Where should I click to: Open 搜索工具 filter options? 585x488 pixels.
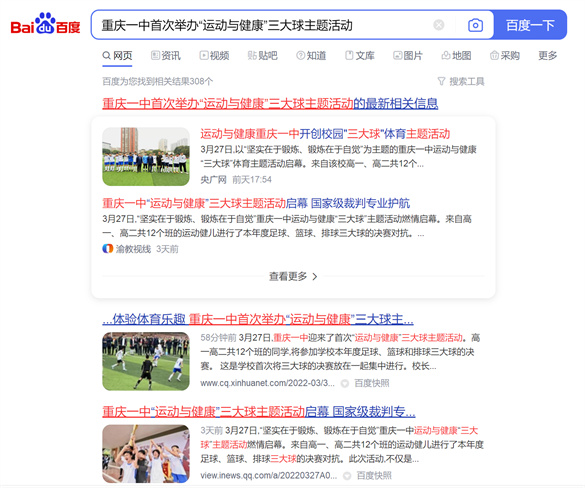pyautogui.click(x=461, y=81)
